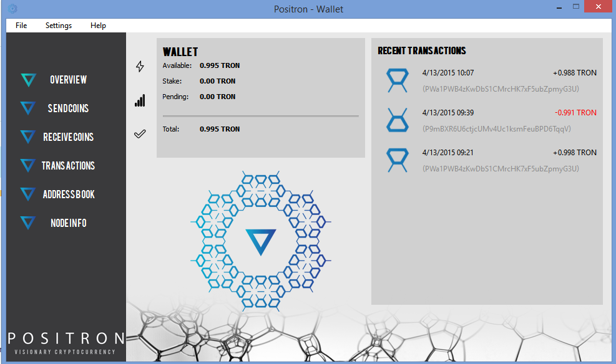Click the signal bars network connection icon
616x364 pixels.
[140, 100]
